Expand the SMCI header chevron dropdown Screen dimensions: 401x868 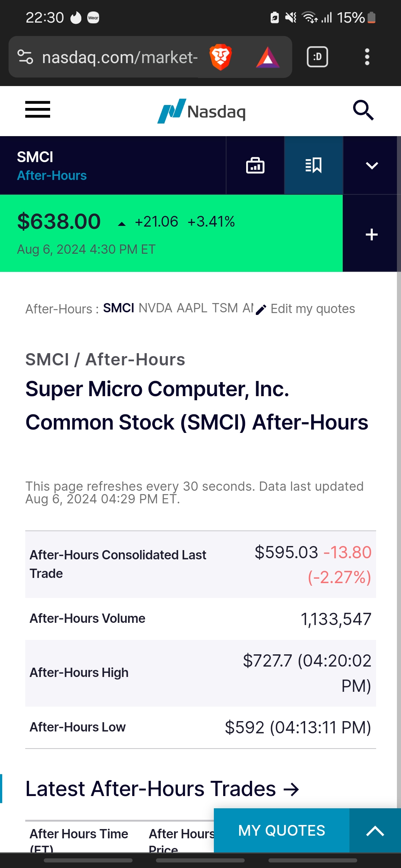372,165
